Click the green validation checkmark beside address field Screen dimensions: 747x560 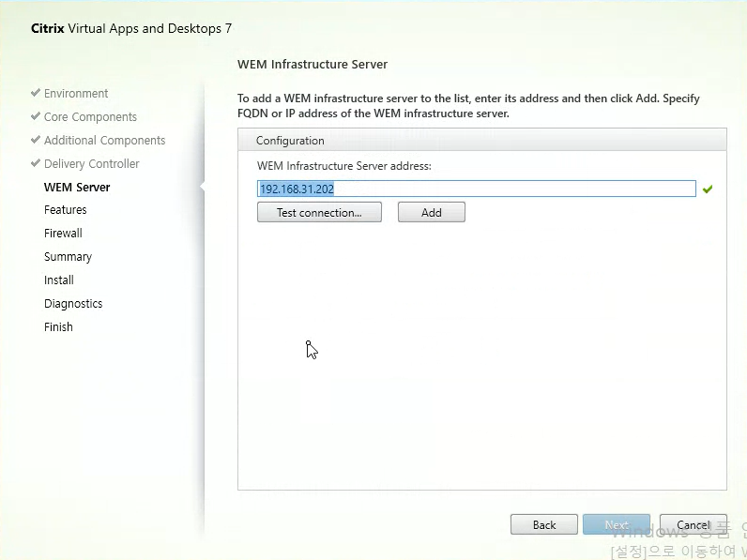click(x=708, y=189)
